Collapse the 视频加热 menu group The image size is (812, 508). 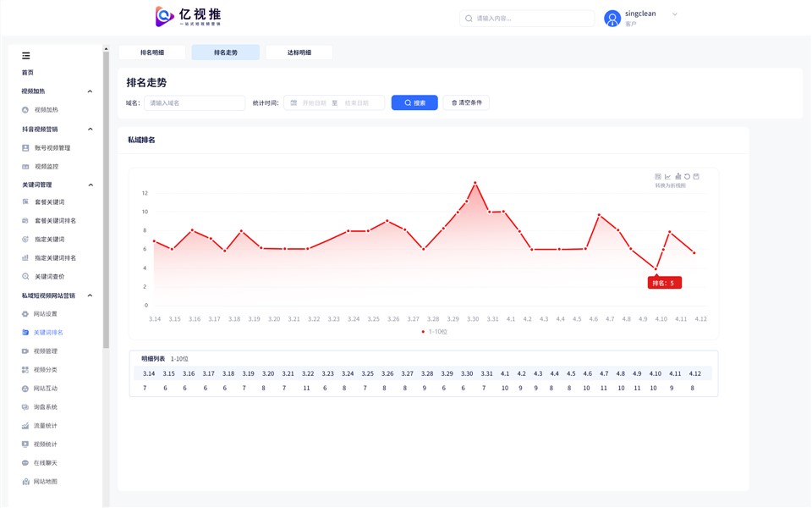[x=91, y=91]
